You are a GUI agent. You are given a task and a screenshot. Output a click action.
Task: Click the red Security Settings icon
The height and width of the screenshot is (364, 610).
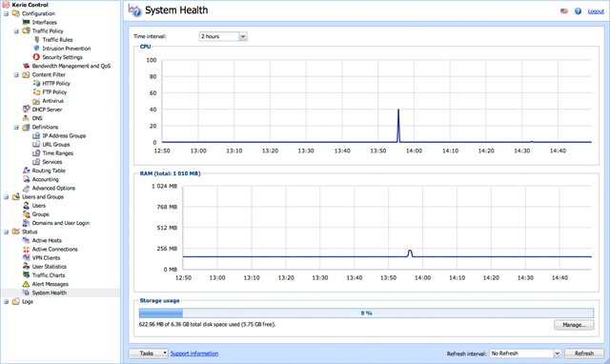point(36,57)
